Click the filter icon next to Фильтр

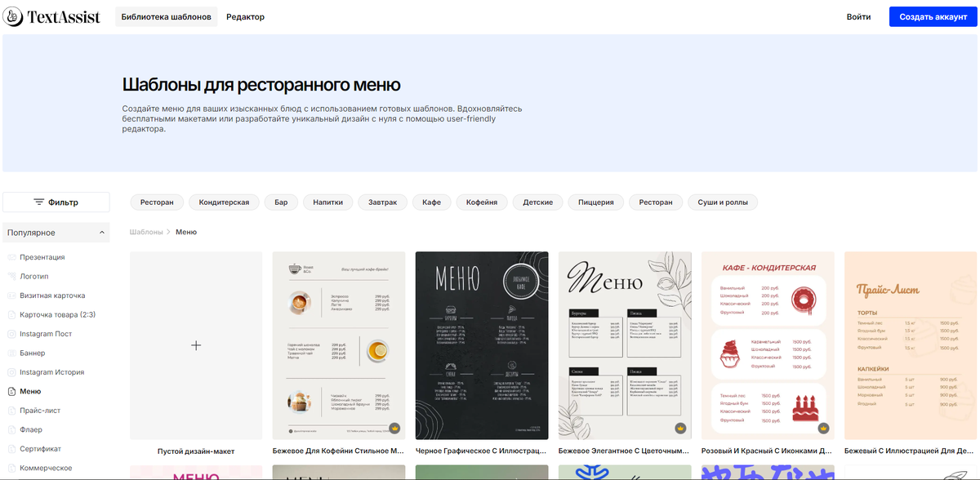37,202
